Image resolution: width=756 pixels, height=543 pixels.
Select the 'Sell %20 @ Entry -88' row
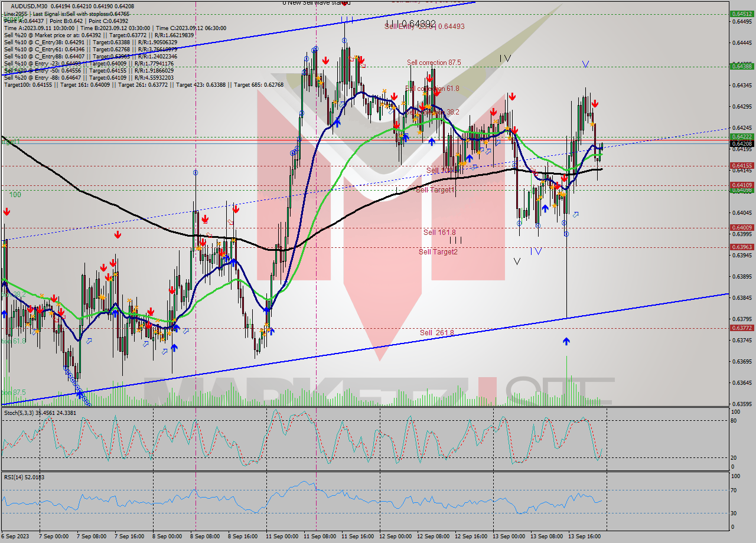click(x=89, y=77)
